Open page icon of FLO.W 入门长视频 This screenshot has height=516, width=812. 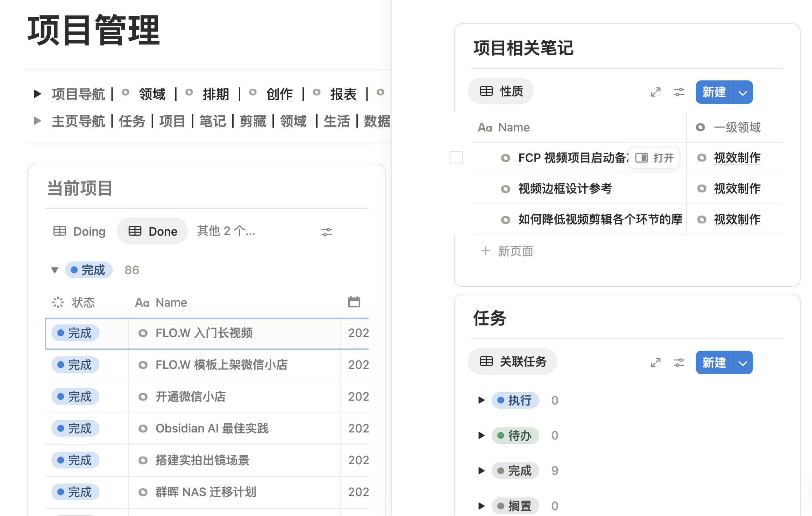[143, 333]
